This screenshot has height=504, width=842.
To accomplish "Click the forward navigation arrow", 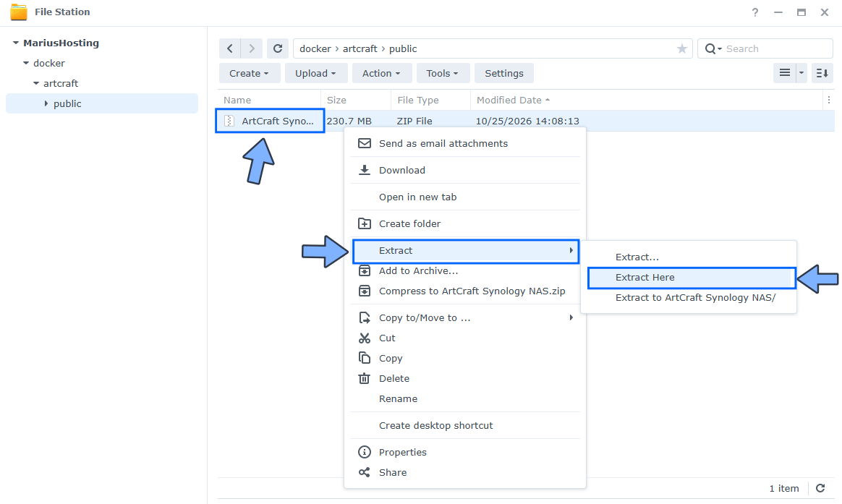I will 251,48.
